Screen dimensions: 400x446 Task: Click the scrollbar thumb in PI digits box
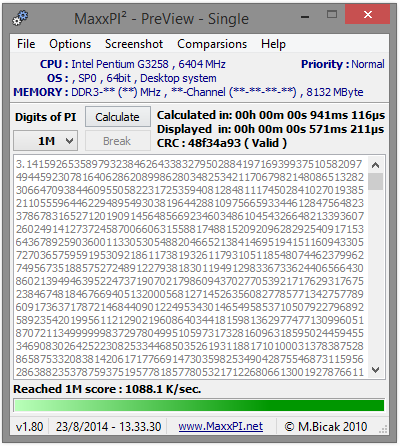click(x=376, y=181)
